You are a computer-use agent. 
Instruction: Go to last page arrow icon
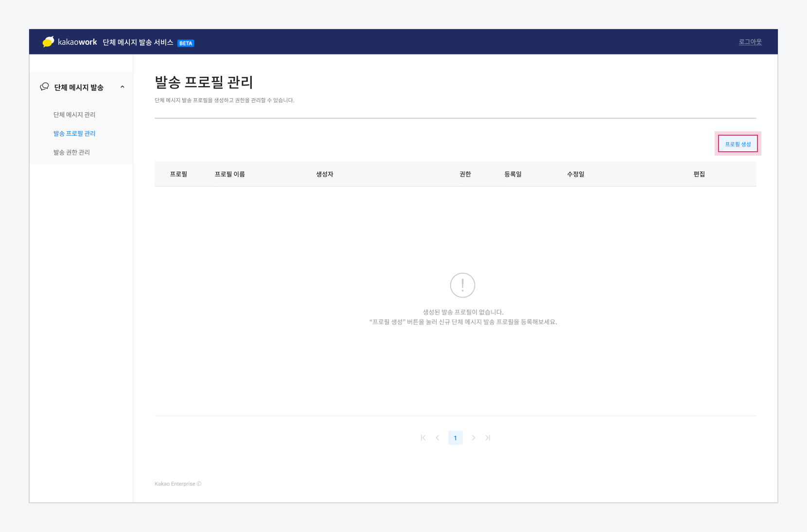click(488, 438)
